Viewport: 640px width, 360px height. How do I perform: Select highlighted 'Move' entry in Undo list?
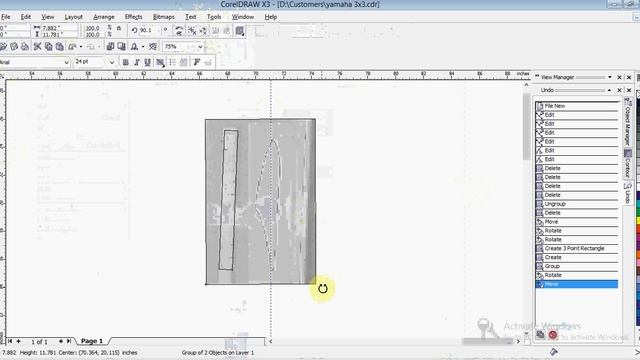(x=577, y=284)
